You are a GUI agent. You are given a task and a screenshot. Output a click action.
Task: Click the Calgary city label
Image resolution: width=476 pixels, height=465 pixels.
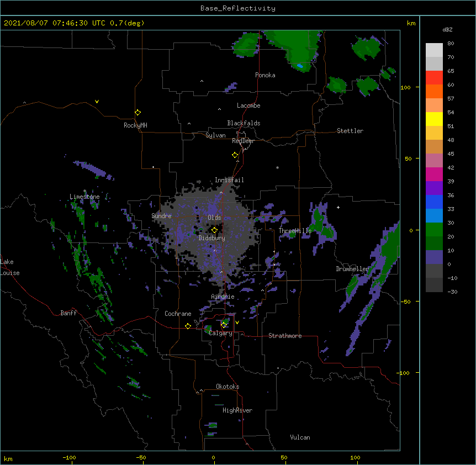[x=221, y=333]
